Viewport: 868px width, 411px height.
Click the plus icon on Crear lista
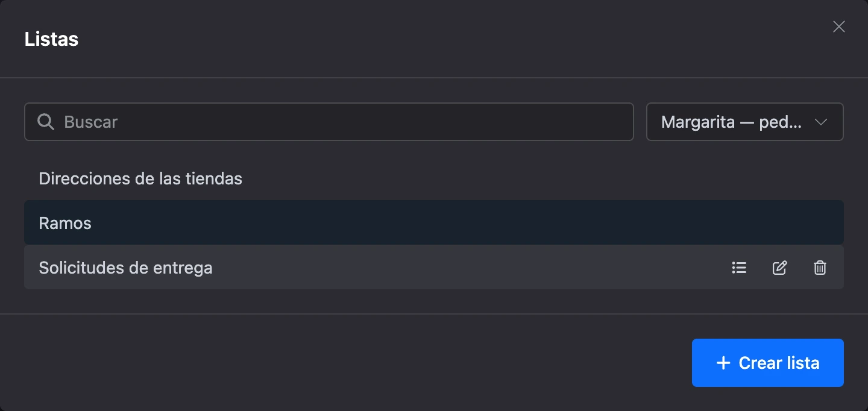[x=723, y=363]
